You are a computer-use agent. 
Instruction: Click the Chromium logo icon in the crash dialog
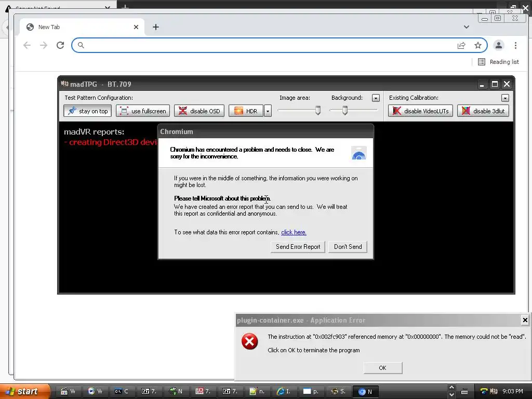(358, 153)
